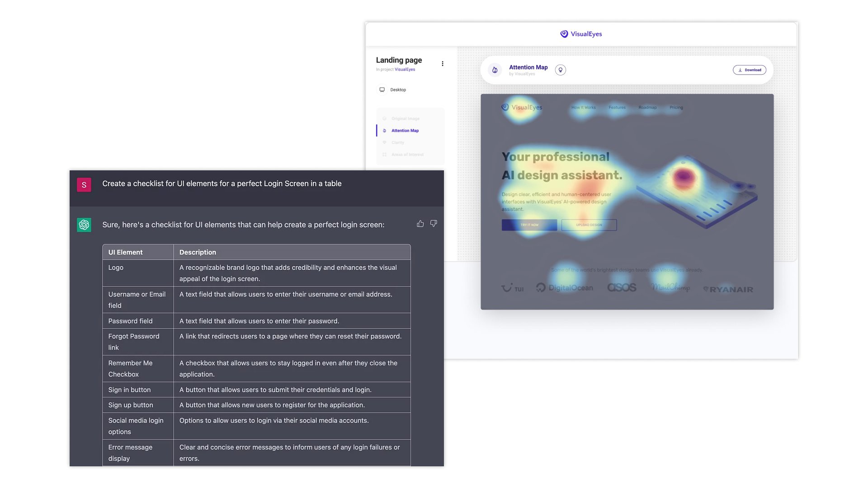The width and height of the screenshot is (868, 488).
Task: Click the TRY IT NOW button
Action: point(529,225)
